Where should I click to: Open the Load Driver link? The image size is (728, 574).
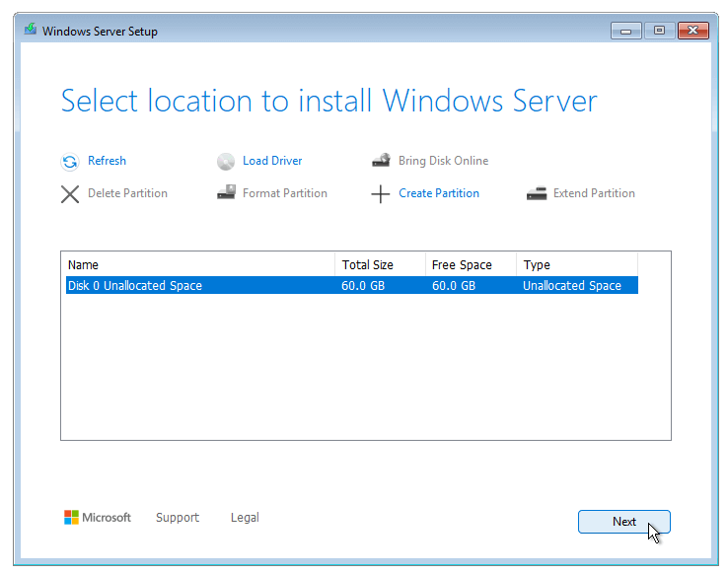point(272,161)
